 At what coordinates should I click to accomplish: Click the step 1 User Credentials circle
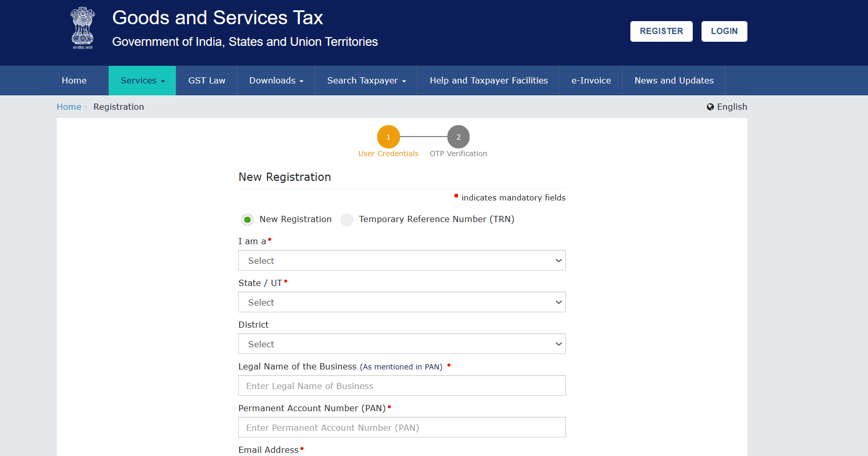coord(389,137)
